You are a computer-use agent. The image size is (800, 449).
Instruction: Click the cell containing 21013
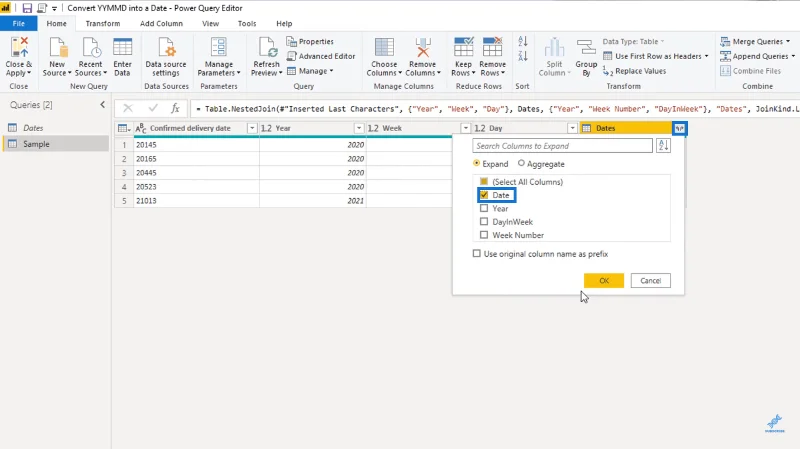click(196, 201)
